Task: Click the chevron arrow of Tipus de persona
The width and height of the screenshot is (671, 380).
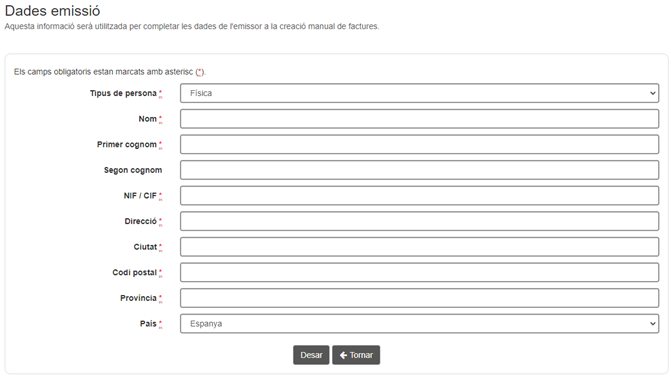Action: pos(653,93)
